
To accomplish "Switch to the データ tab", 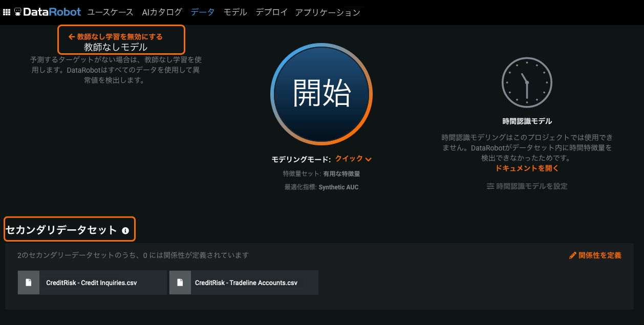I will pyautogui.click(x=203, y=12).
